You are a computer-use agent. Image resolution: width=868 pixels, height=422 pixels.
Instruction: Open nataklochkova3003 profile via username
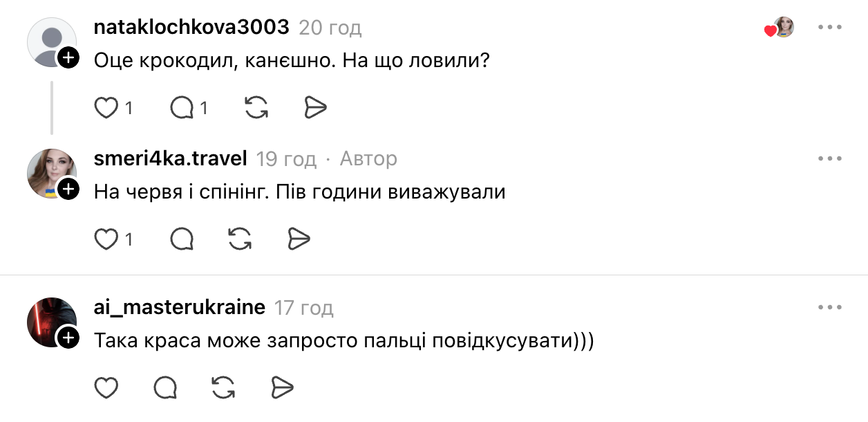pyautogui.click(x=191, y=28)
